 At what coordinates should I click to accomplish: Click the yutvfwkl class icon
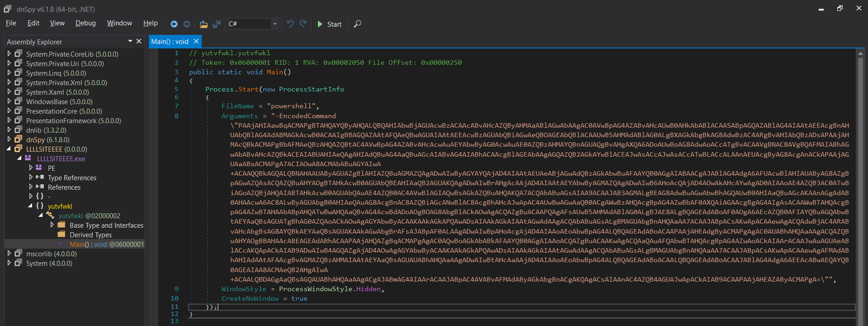[x=50, y=215]
